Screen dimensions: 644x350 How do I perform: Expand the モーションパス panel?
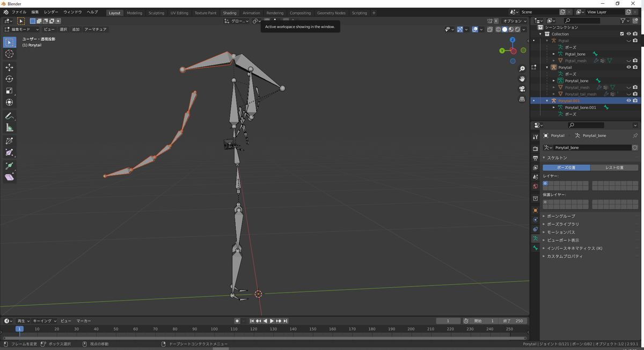pos(561,232)
